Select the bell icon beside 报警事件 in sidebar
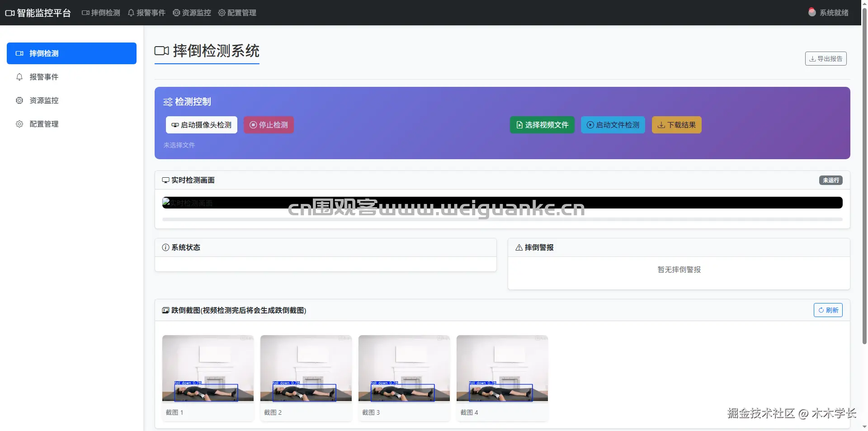Screen dimensions: 868x431 19,77
